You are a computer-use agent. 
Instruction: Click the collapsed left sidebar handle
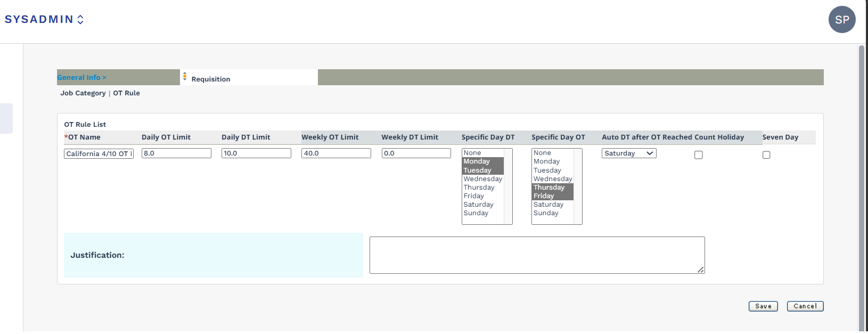(x=6, y=118)
